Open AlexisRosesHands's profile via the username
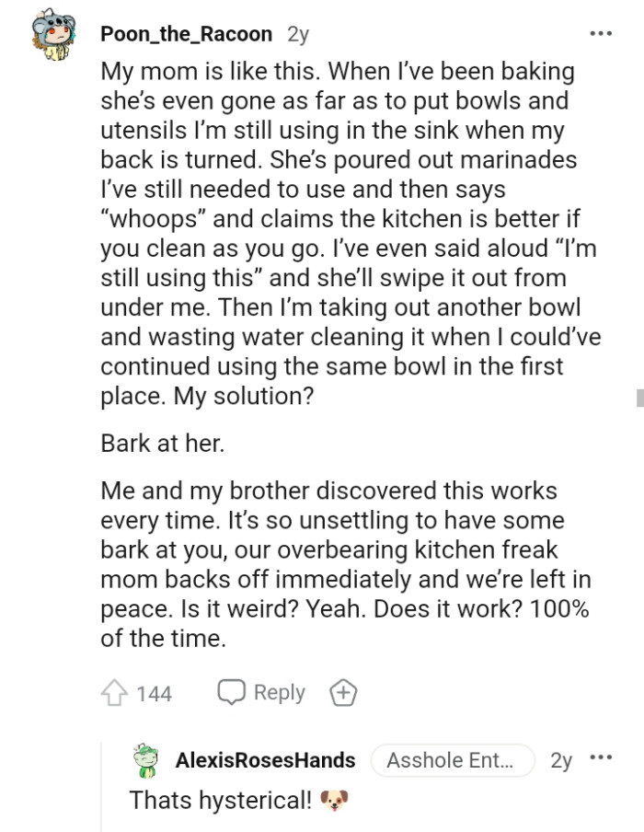The width and height of the screenshot is (644, 832). click(265, 760)
